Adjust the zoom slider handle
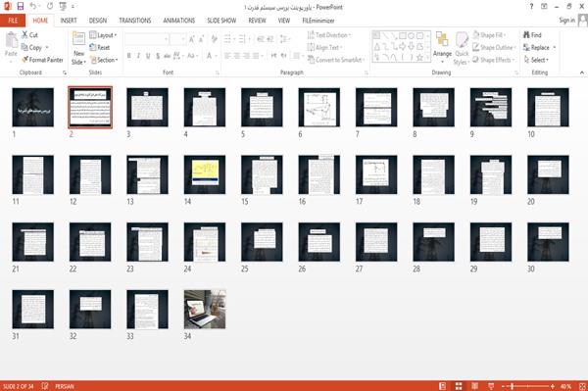The image size is (588, 391). click(x=513, y=386)
